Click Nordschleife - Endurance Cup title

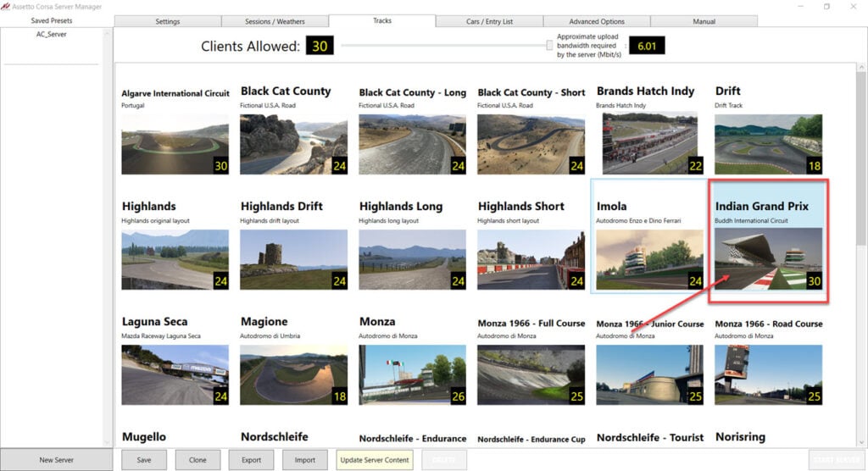[x=531, y=439]
